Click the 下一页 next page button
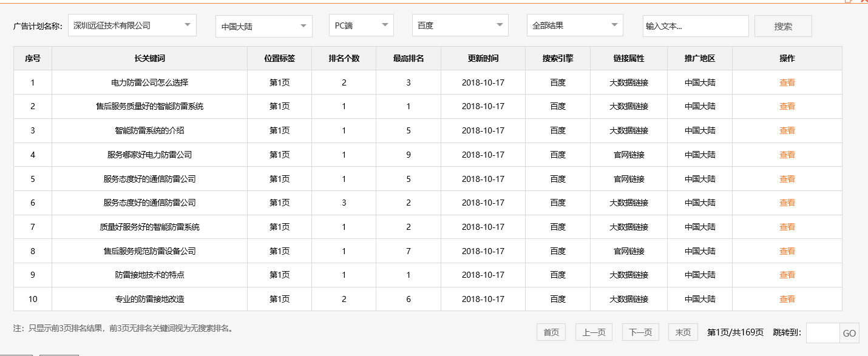Viewport: 868px width, 356px height. point(640,332)
